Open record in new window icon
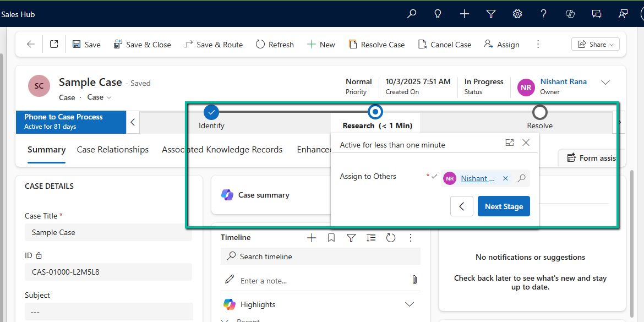644x322 pixels. pyautogui.click(x=54, y=45)
